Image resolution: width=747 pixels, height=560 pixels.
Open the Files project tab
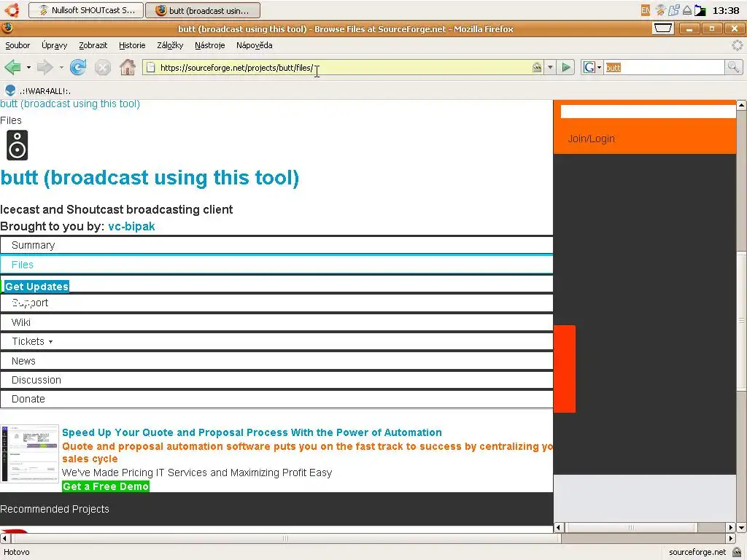(276, 265)
